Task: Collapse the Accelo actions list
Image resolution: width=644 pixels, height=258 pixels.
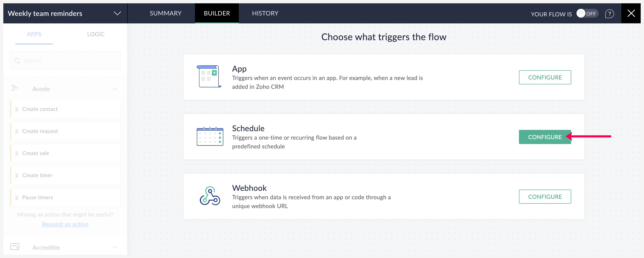Action: click(x=115, y=89)
